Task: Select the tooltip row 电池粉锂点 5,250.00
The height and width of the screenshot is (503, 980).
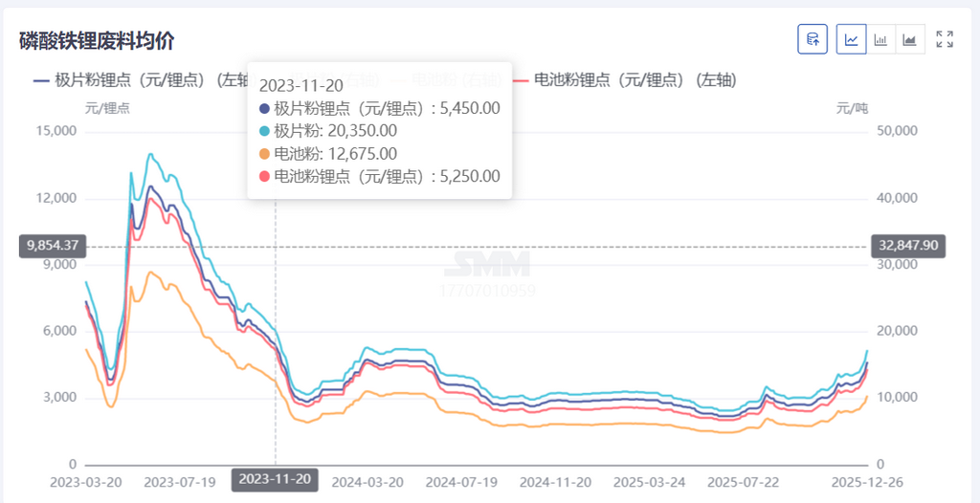Action: pyautogui.click(x=380, y=176)
